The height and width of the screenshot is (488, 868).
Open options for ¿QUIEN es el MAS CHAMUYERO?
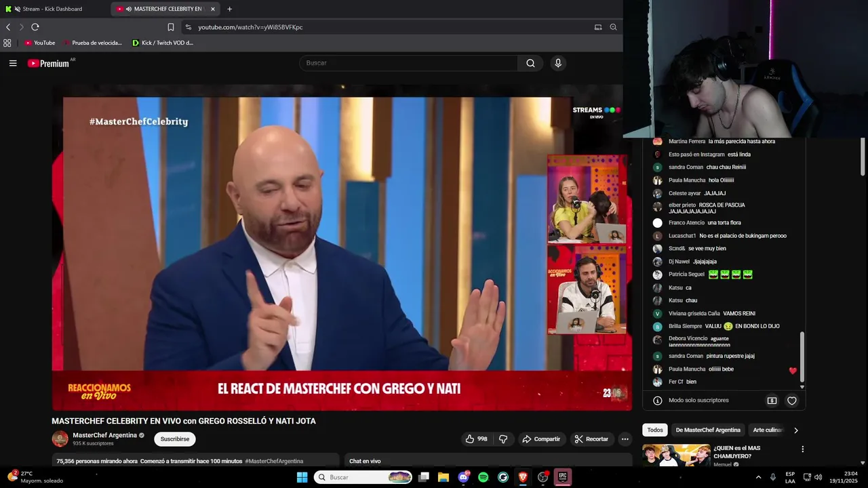click(x=802, y=449)
